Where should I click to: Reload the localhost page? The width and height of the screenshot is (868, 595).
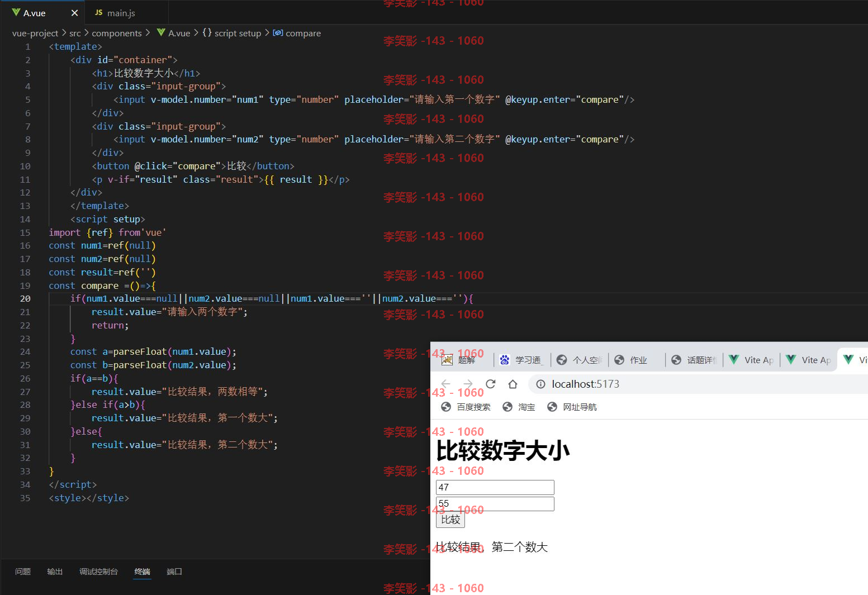(490, 384)
